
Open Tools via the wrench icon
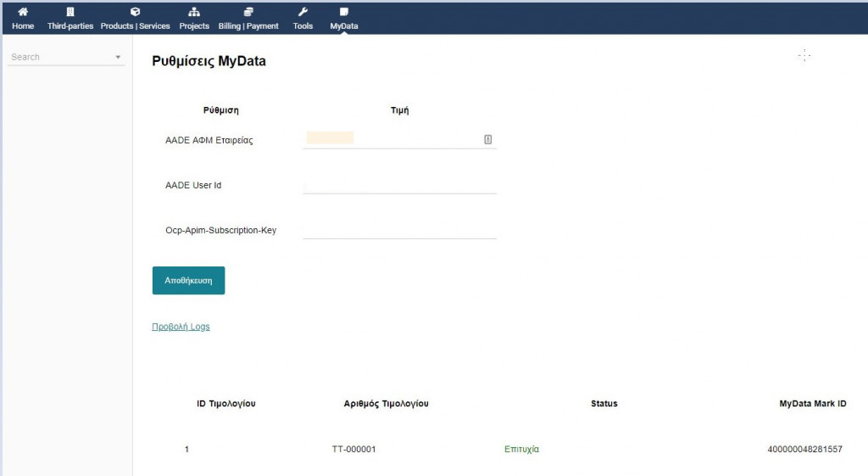click(303, 12)
